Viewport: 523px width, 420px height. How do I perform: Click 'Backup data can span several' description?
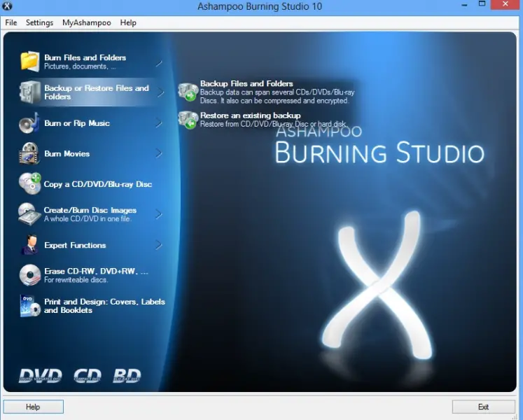[x=277, y=96]
